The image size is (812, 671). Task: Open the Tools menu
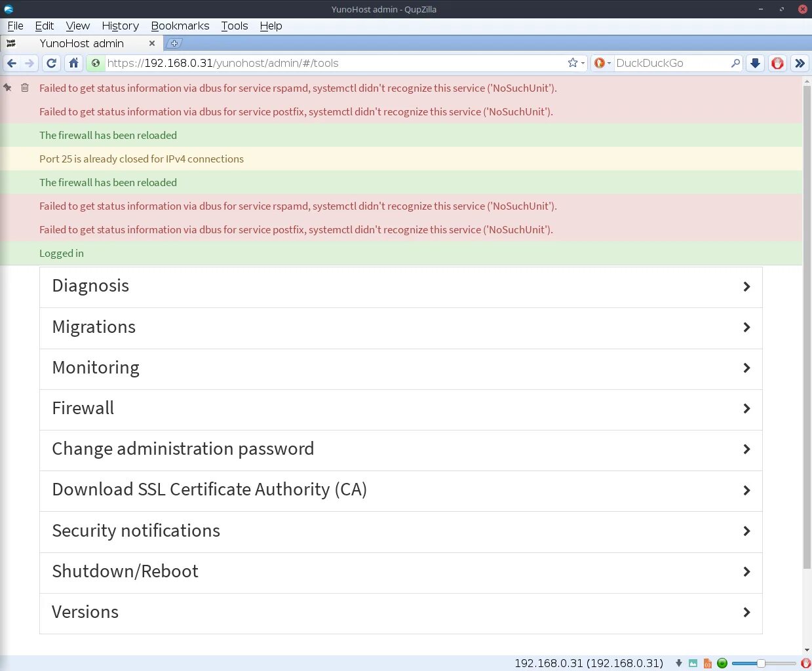point(235,26)
